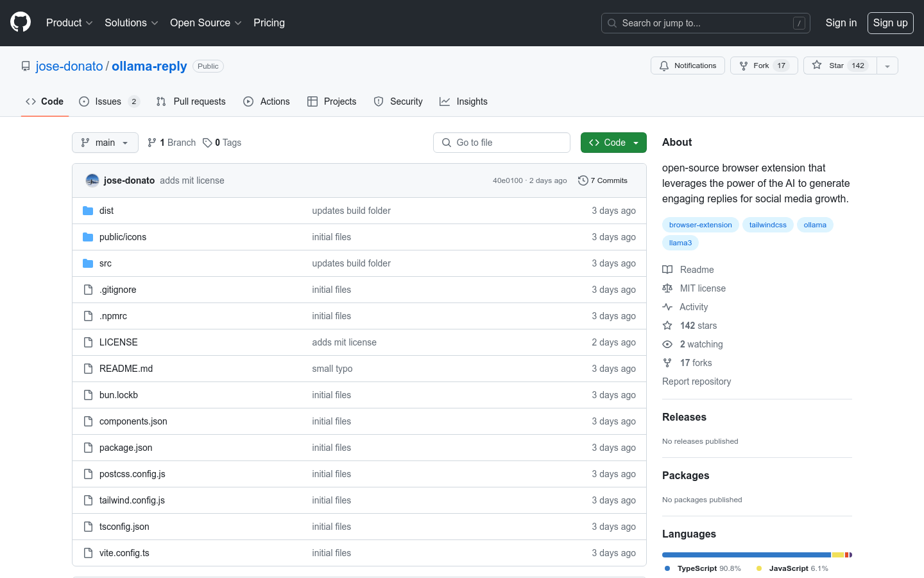924x578 pixels.
Task: Click the eye icon beside 2 watching
Action: [x=667, y=344]
